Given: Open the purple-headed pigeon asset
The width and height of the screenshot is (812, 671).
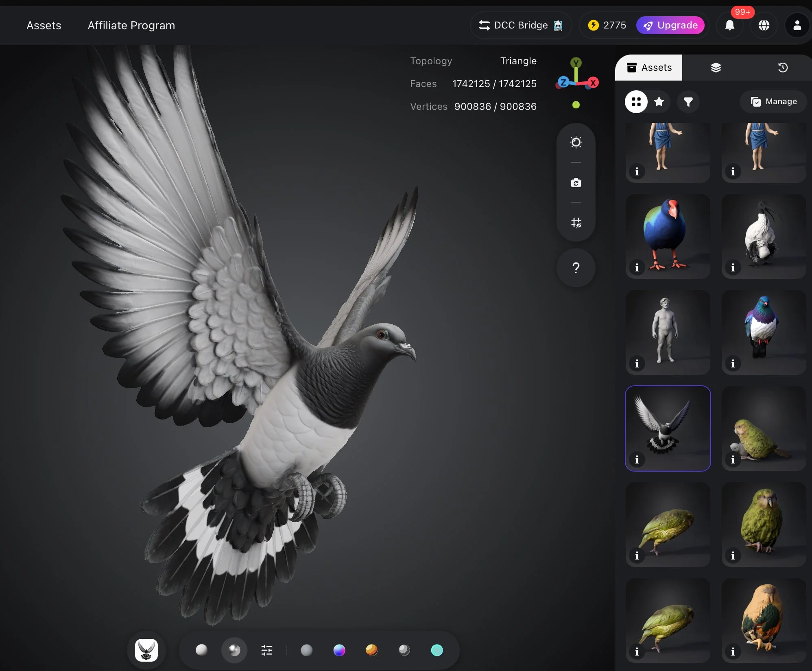Looking at the screenshot, I should [764, 332].
